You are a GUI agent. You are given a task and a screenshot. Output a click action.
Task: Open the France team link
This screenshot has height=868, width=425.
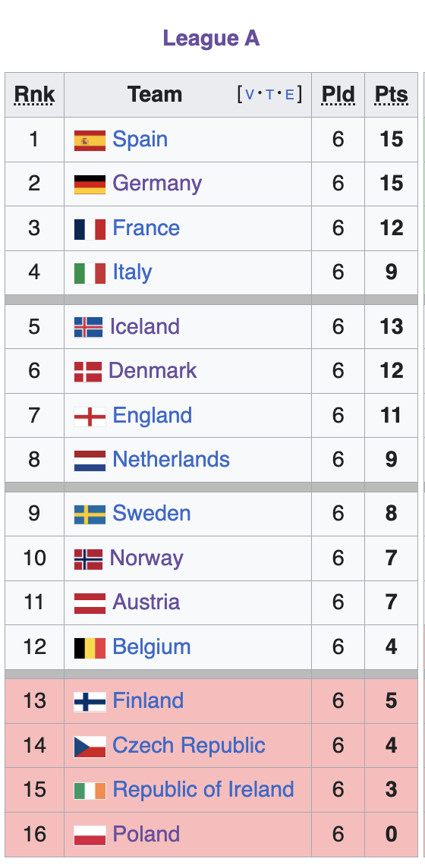pyautogui.click(x=146, y=228)
